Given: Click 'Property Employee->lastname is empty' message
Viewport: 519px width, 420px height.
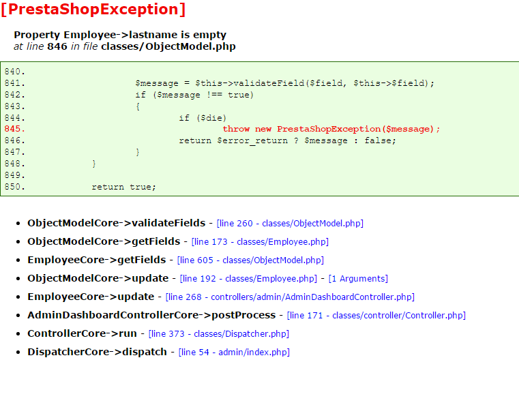Looking at the screenshot, I should point(120,35).
